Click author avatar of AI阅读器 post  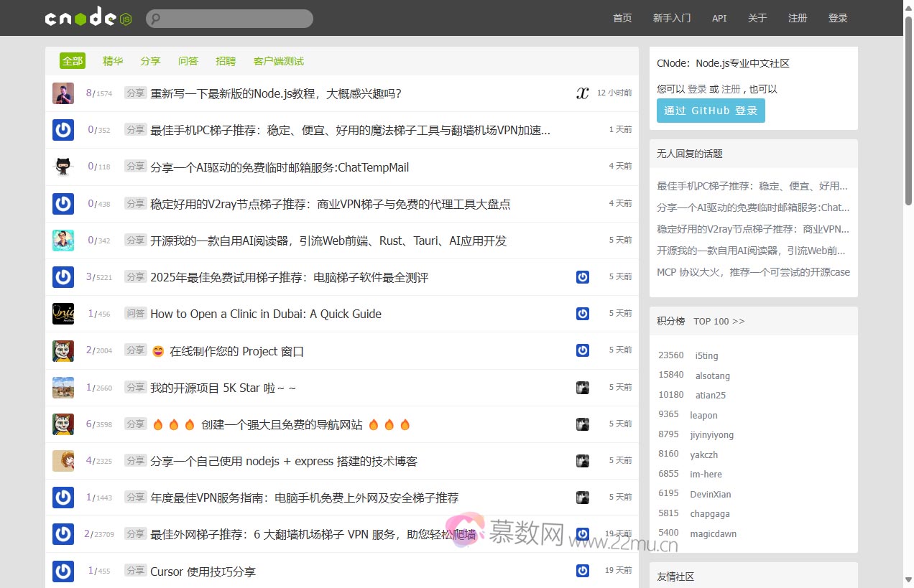click(63, 241)
